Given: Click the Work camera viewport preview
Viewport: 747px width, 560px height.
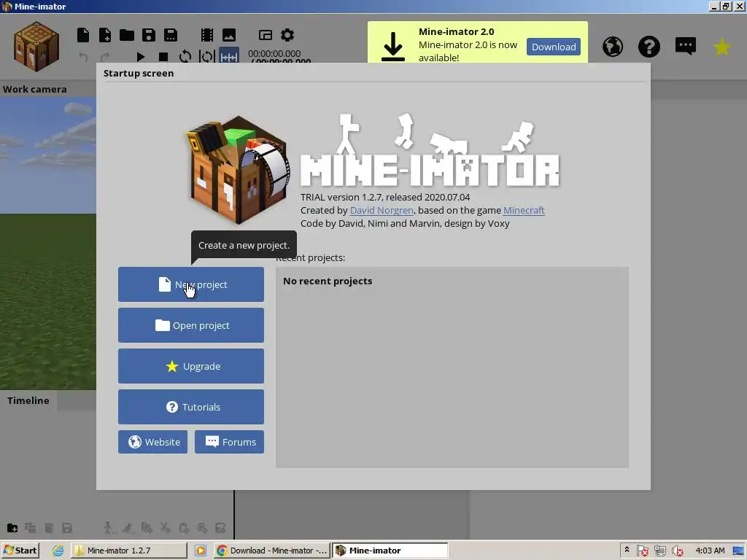Looking at the screenshot, I should 48,244.
